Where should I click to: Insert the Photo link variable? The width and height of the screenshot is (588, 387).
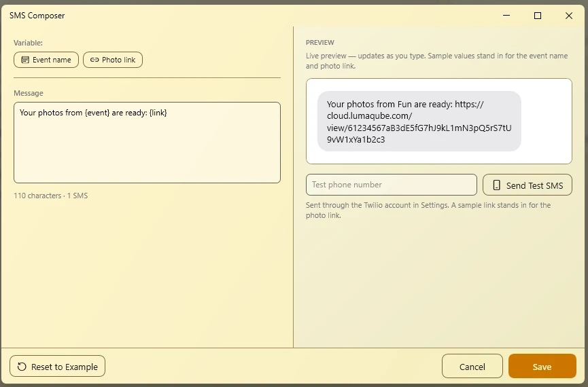click(x=112, y=60)
